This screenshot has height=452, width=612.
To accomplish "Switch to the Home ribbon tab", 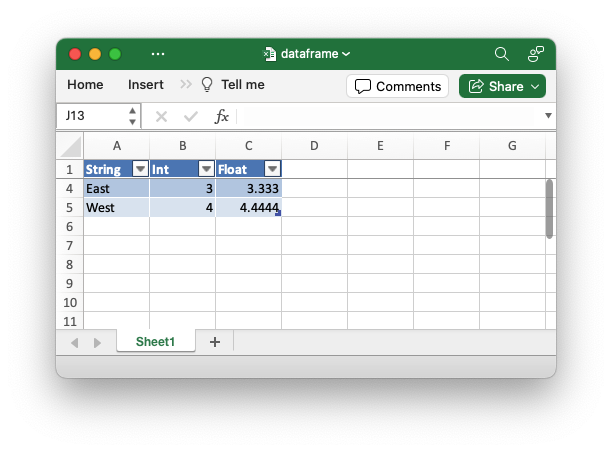I will pyautogui.click(x=85, y=85).
